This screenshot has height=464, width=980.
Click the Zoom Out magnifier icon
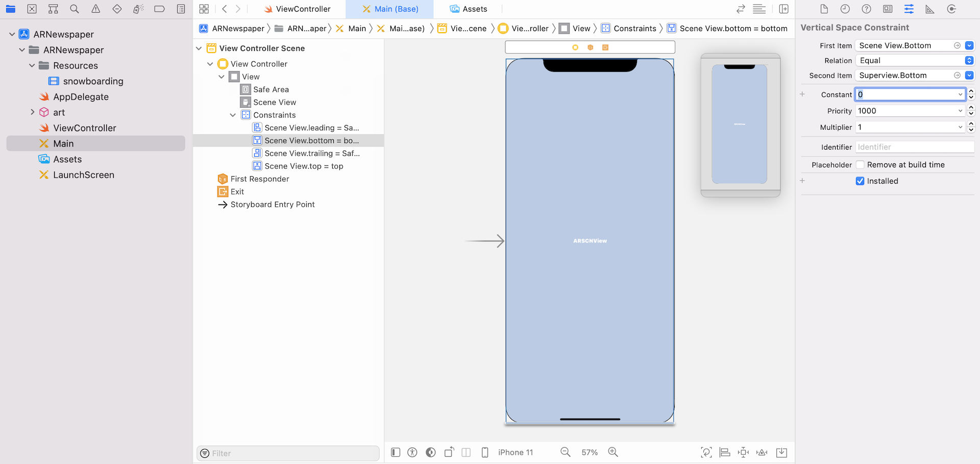tap(566, 452)
